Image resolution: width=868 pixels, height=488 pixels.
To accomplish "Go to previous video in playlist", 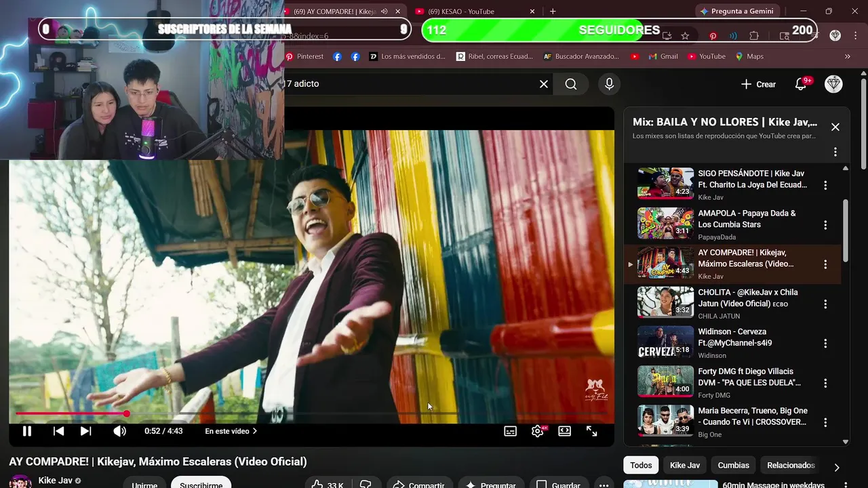I will (x=59, y=431).
